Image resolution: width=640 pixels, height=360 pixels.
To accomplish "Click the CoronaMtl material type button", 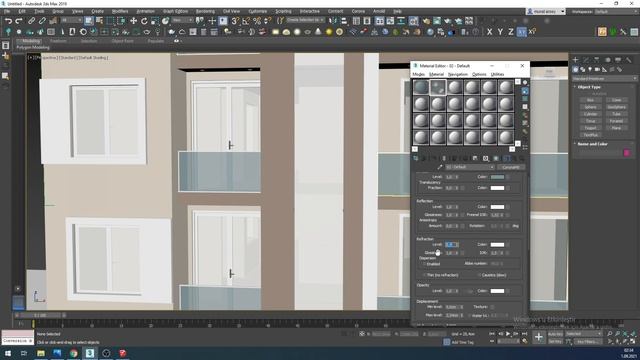I will [511, 167].
